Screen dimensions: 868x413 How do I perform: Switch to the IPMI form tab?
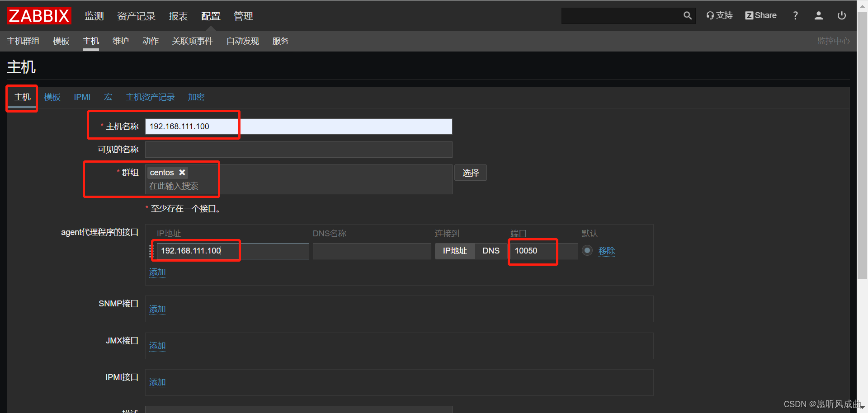(x=82, y=97)
